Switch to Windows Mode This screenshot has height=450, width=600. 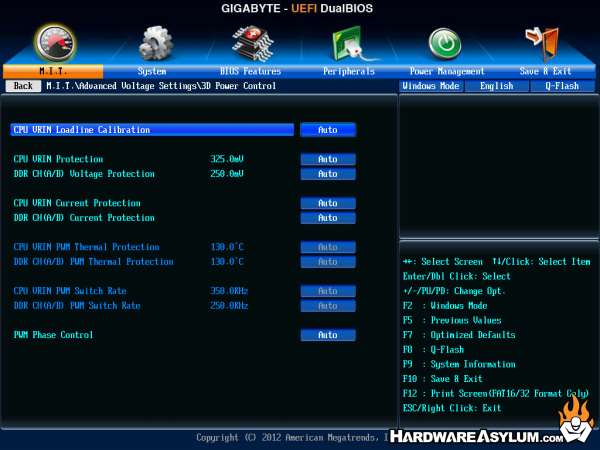[431, 86]
